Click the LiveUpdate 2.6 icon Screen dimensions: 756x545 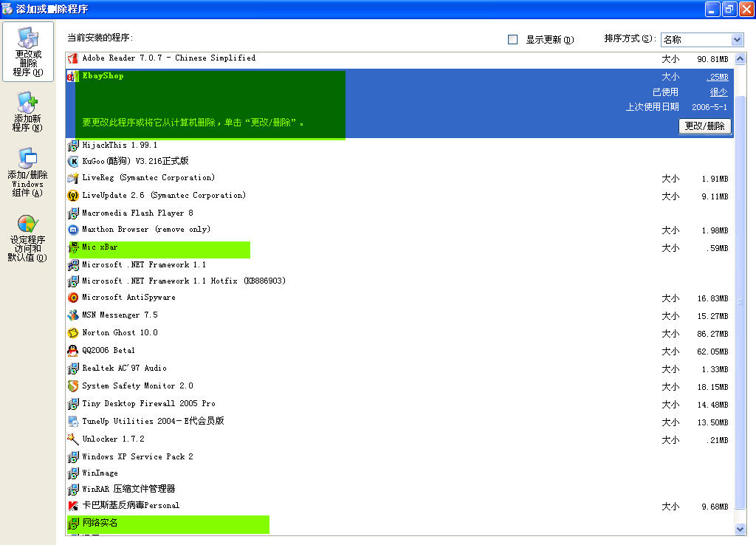[73, 196]
